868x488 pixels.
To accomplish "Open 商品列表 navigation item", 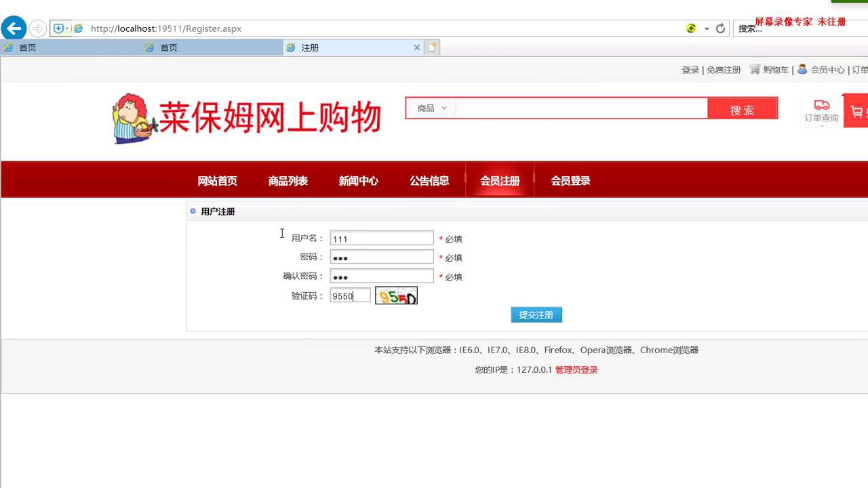I will (x=288, y=181).
